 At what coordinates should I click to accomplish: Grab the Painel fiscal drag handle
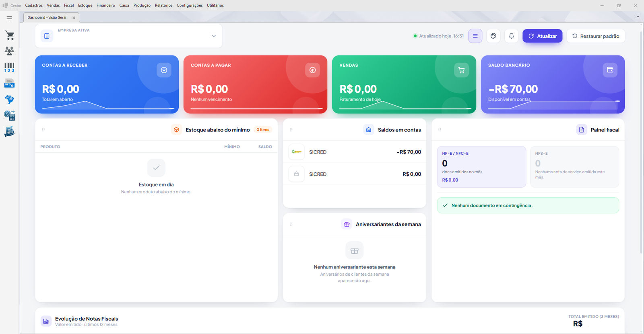[x=440, y=130]
